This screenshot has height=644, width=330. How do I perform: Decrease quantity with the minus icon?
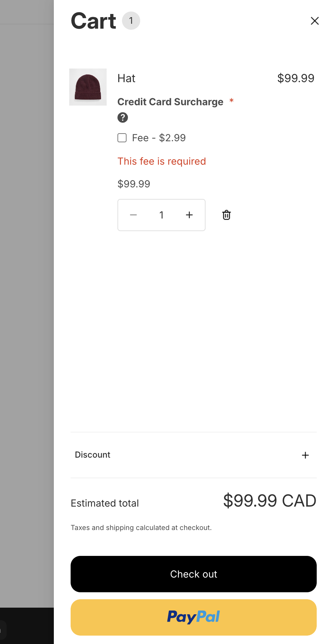(x=133, y=215)
